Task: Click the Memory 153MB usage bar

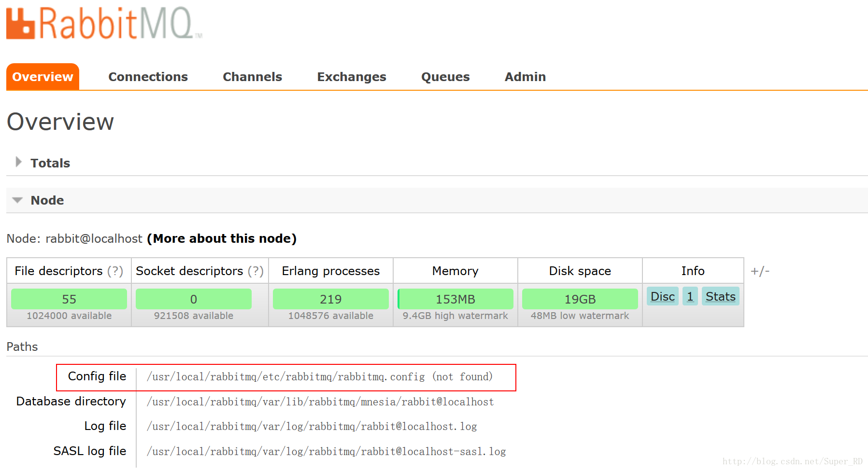Action: pyautogui.click(x=455, y=299)
